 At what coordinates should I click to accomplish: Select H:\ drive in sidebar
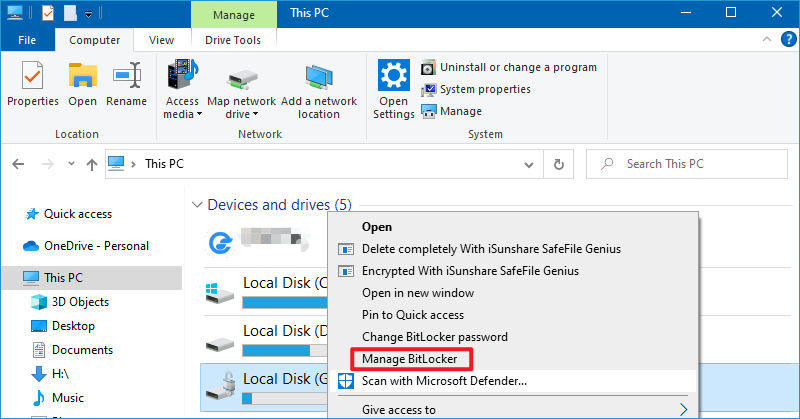pos(51,374)
